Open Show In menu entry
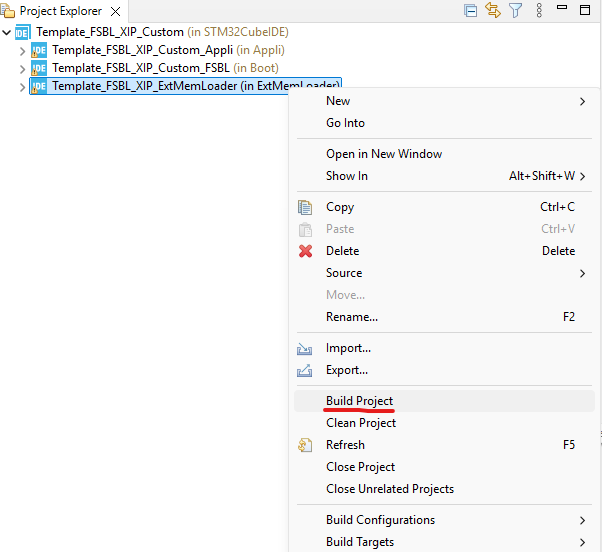This screenshot has height=552, width=602. (x=445, y=176)
